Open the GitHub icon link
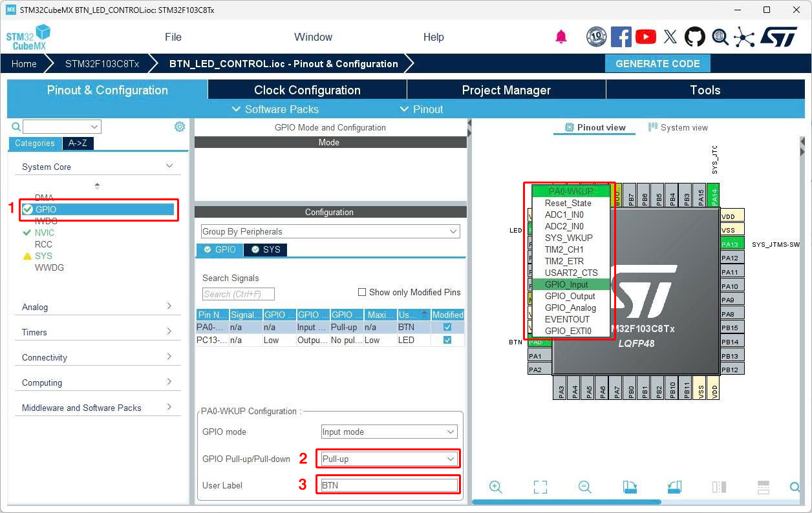This screenshot has width=812, height=513. [x=695, y=37]
